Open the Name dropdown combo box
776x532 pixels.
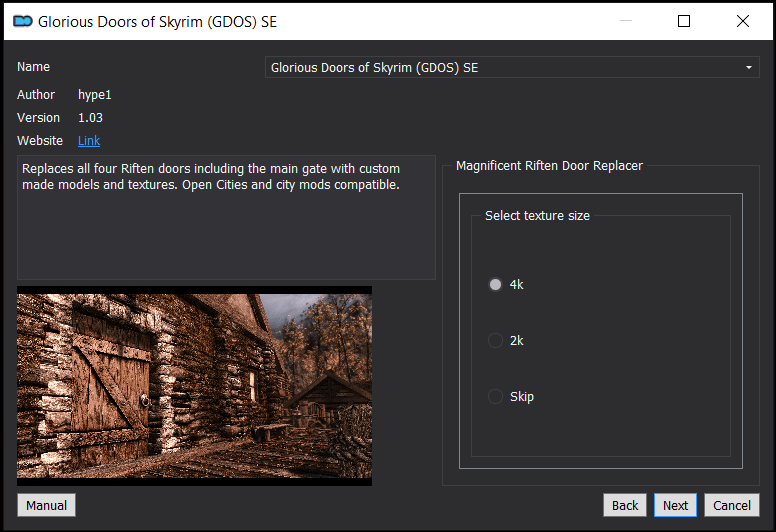click(512, 67)
